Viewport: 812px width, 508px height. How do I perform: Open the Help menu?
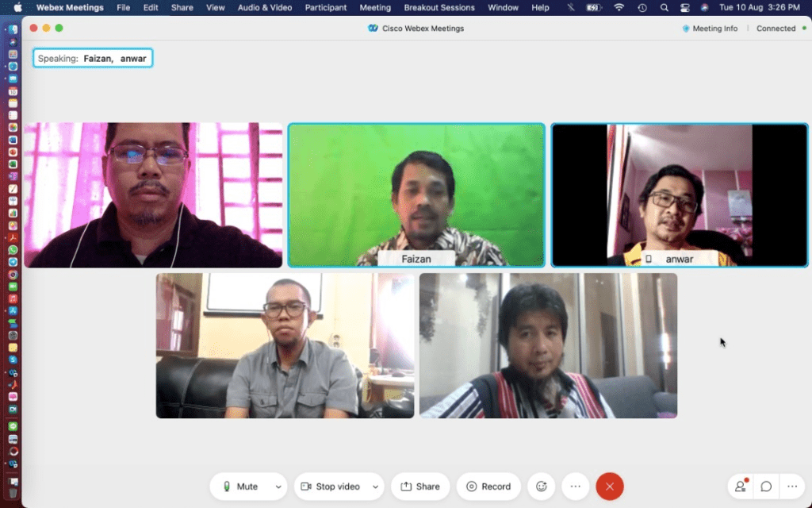coord(540,7)
